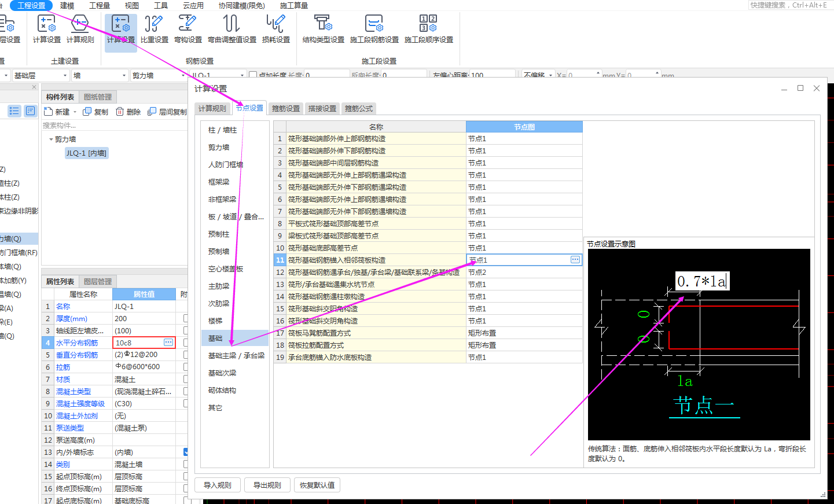834x504 pixels.
Task: Open 不偏移 offset dropdown
Action: (x=538, y=75)
